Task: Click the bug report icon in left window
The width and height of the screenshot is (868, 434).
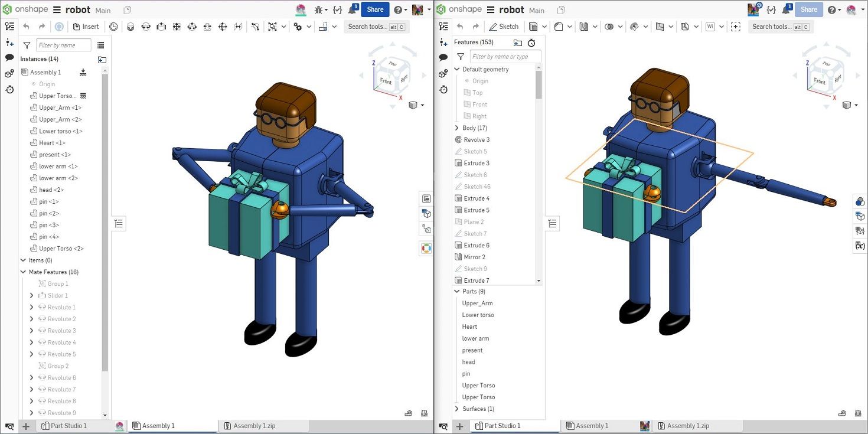Action: click(x=319, y=9)
